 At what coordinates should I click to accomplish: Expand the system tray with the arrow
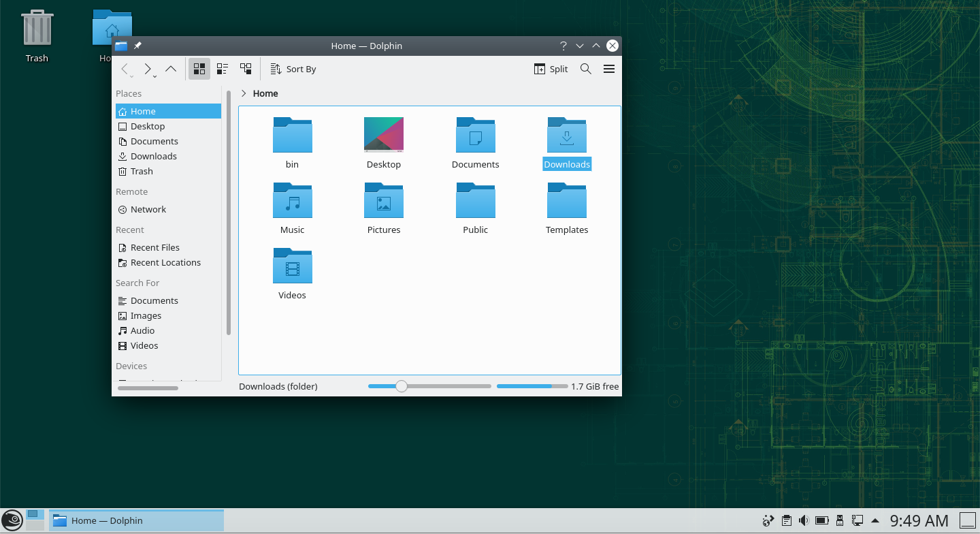875,520
